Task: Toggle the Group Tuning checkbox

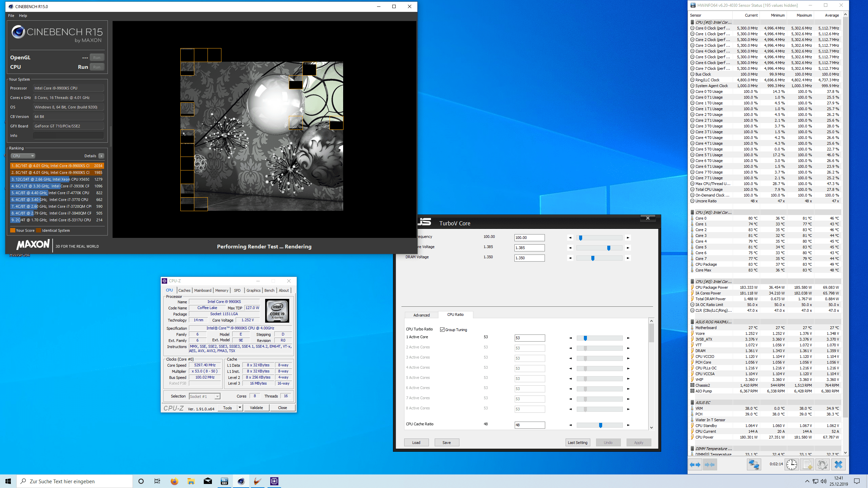Action: tap(442, 330)
